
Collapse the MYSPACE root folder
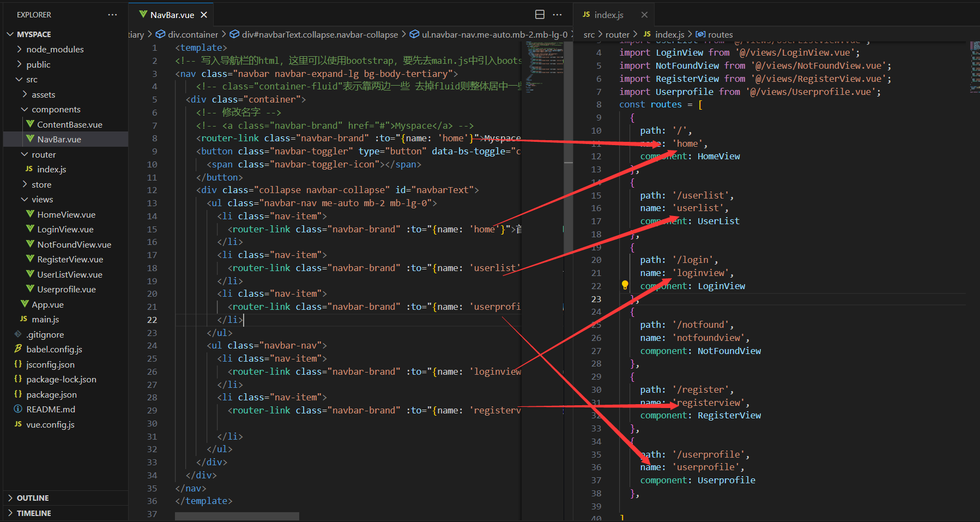pos(10,34)
